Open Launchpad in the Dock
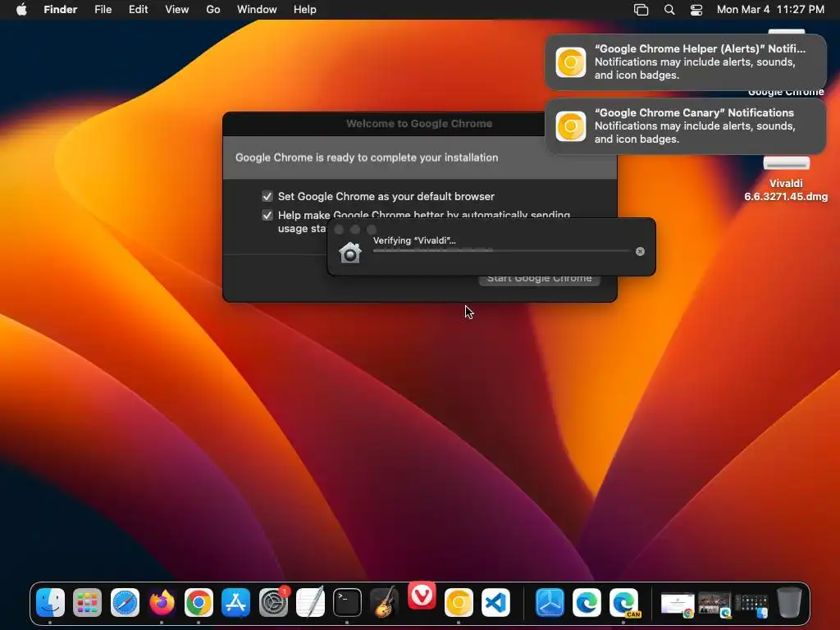This screenshot has height=630, width=840. click(x=87, y=603)
